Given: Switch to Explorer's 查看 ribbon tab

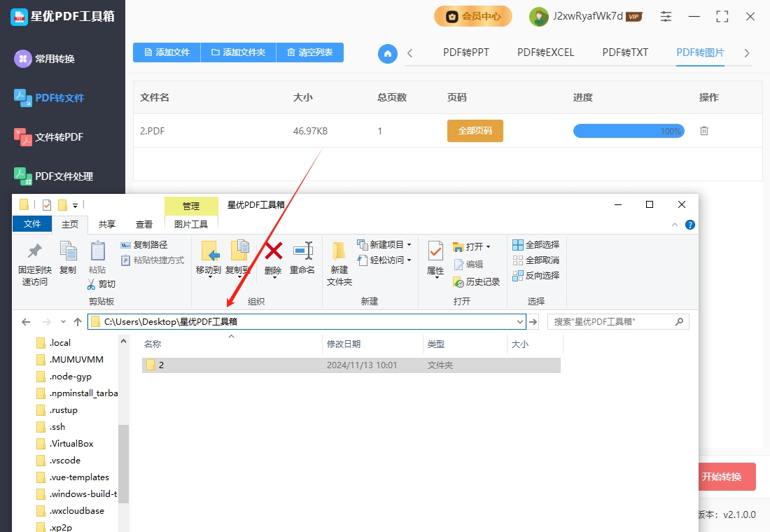Looking at the screenshot, I should click(x=144, y=225).
